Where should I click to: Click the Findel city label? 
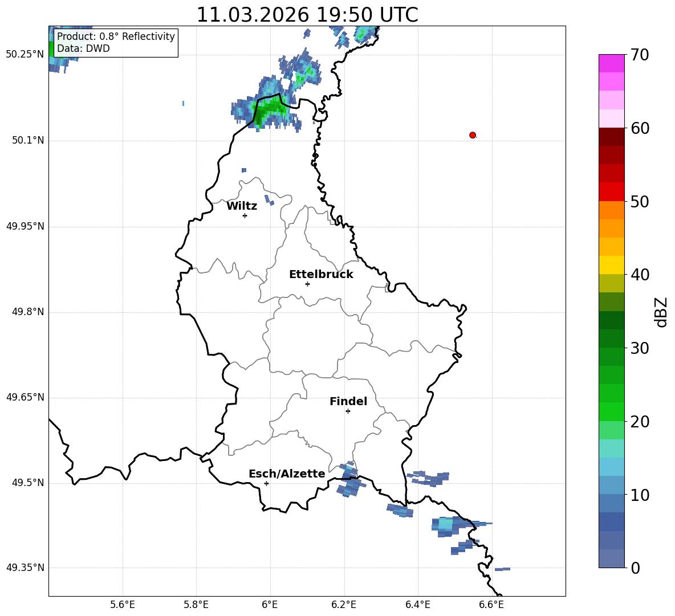coord(348,401)
